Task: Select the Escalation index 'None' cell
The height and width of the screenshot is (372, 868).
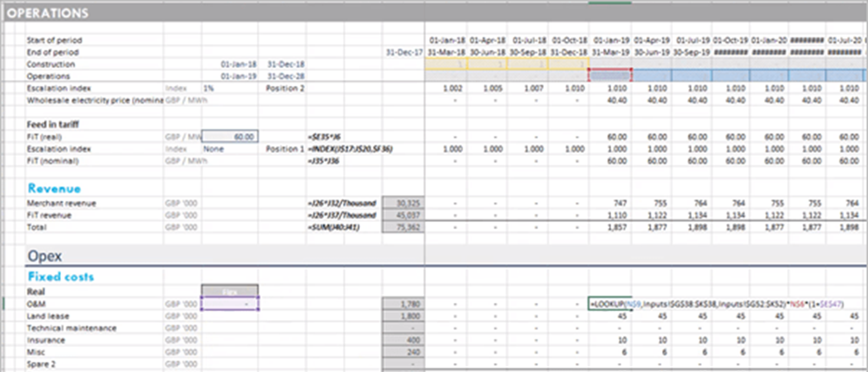Action: pos(214,149)
